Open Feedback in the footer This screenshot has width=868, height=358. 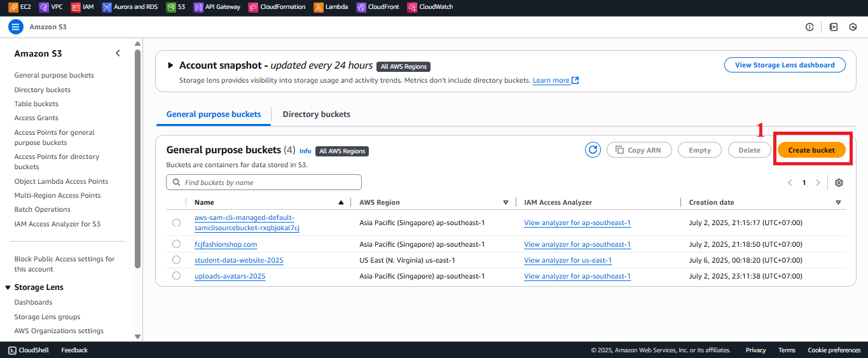coord(74,350)
